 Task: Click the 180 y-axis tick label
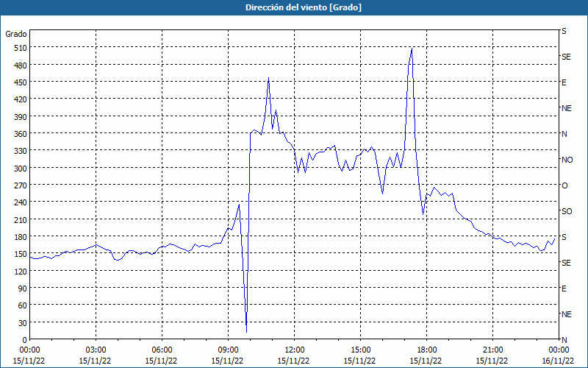21,237
